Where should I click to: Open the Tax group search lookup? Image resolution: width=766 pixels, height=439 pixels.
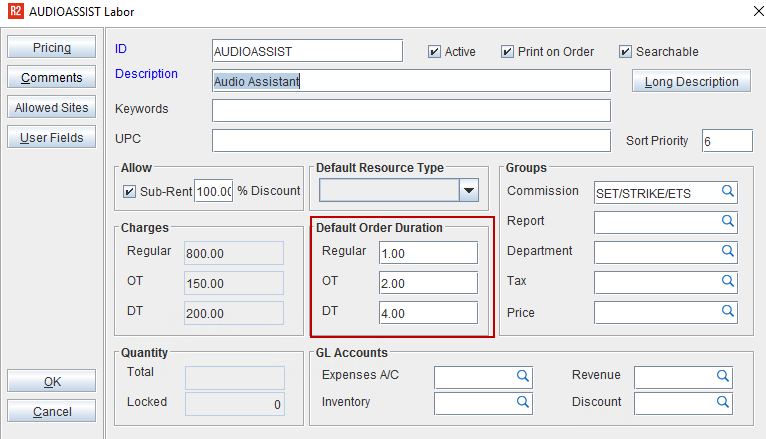click(x=729, y=282)
